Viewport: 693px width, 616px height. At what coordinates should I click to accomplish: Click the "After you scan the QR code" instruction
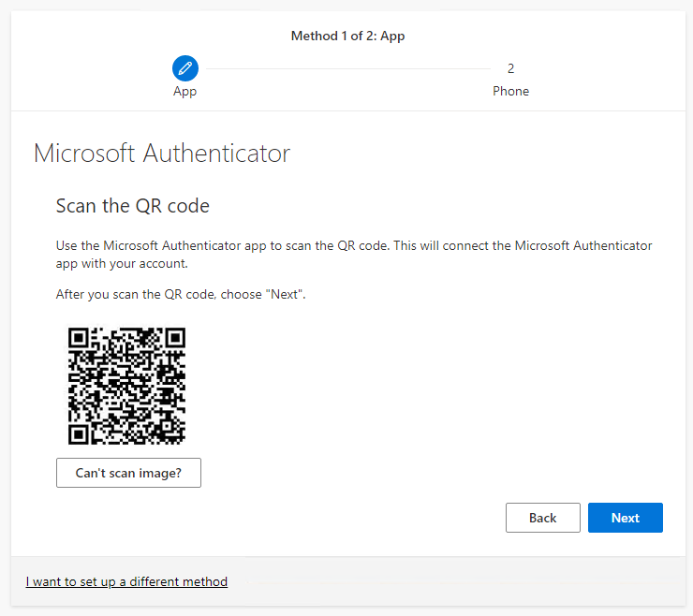(181, 294)
